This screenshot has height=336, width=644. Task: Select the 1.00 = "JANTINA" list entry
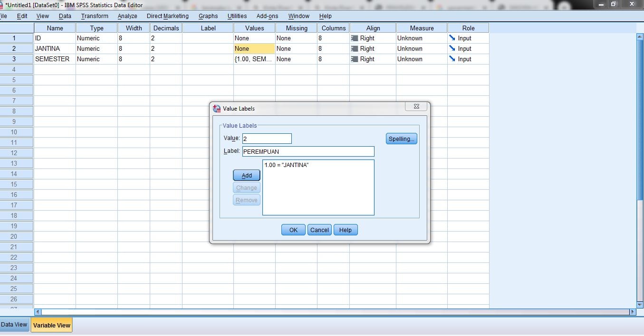click(x=287, y=165)
